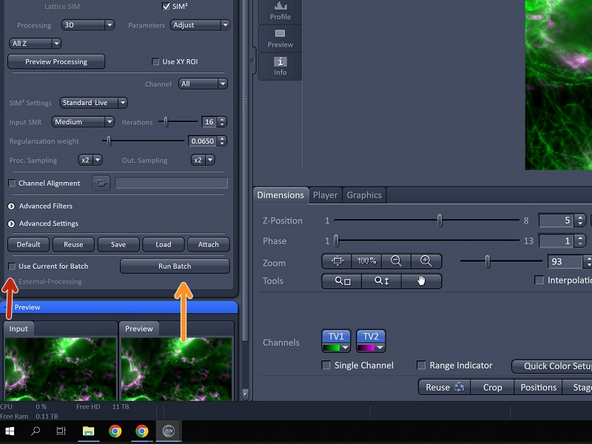Click Reuse button in SIM settings

(x=73, y=245)
